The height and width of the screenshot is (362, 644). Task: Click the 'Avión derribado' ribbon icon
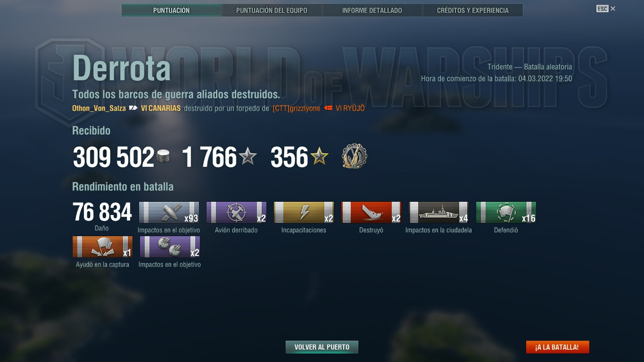(236, 212)
